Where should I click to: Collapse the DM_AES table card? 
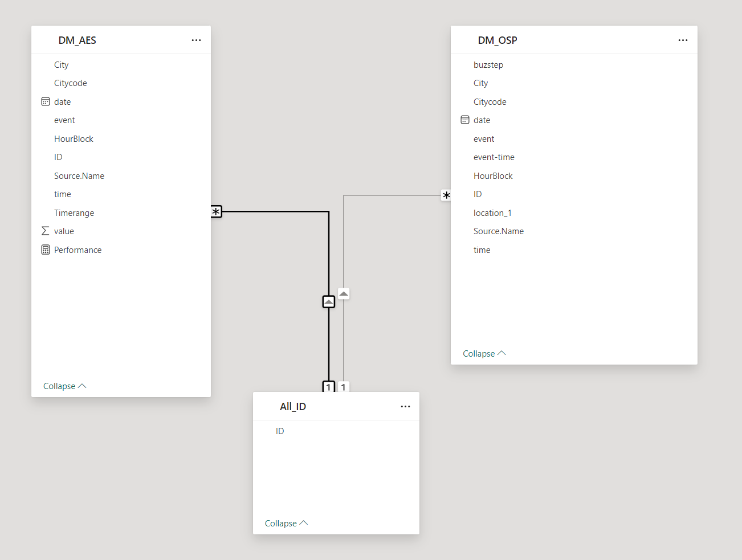64,386
